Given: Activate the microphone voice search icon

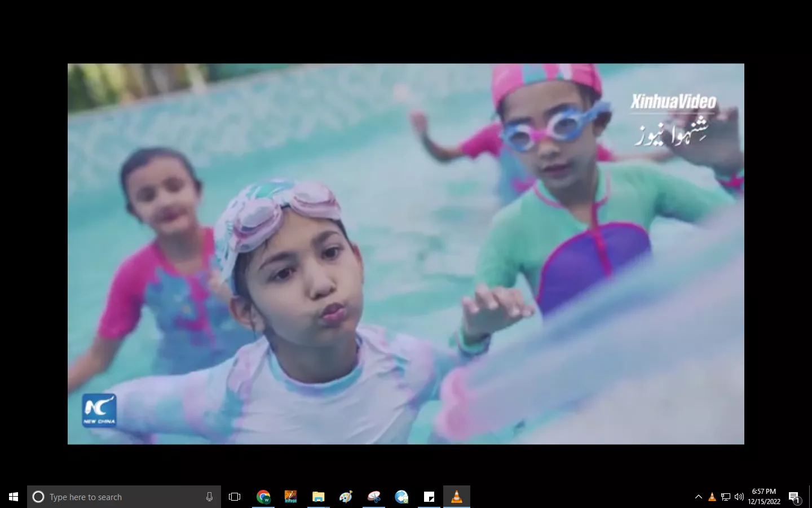Looking at the screenshot, I should (x=209, y=497).
